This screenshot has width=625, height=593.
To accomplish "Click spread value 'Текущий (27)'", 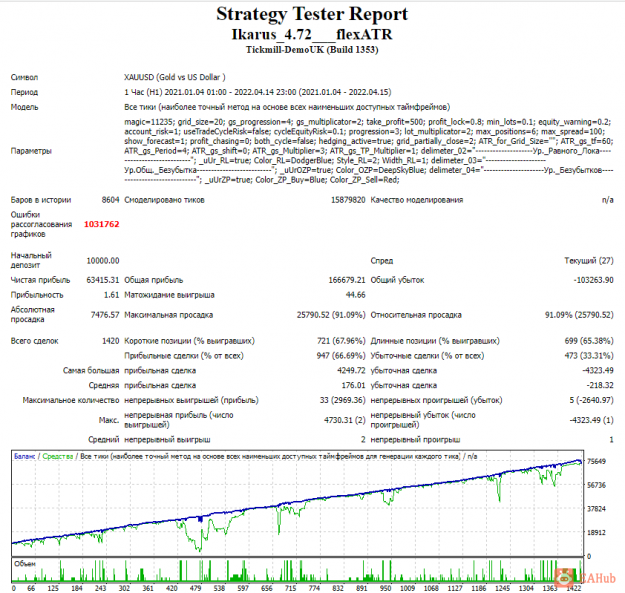I will click(589, 261).
